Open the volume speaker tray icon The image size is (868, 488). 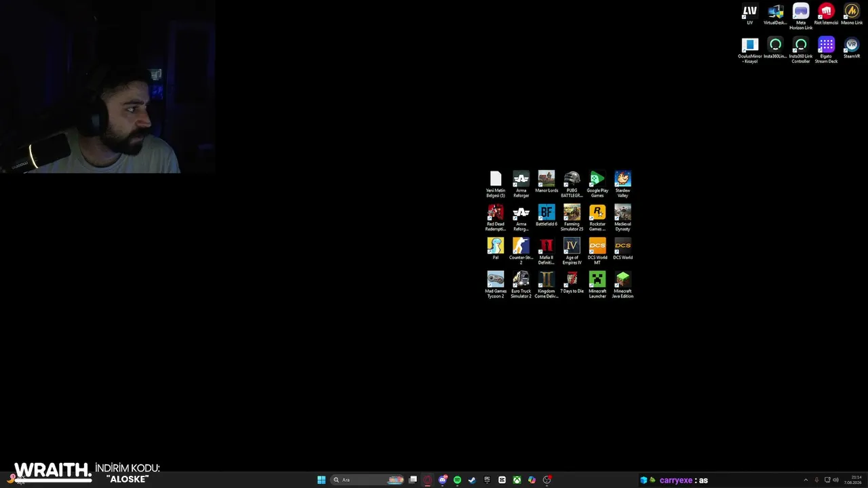click(835, 480)
